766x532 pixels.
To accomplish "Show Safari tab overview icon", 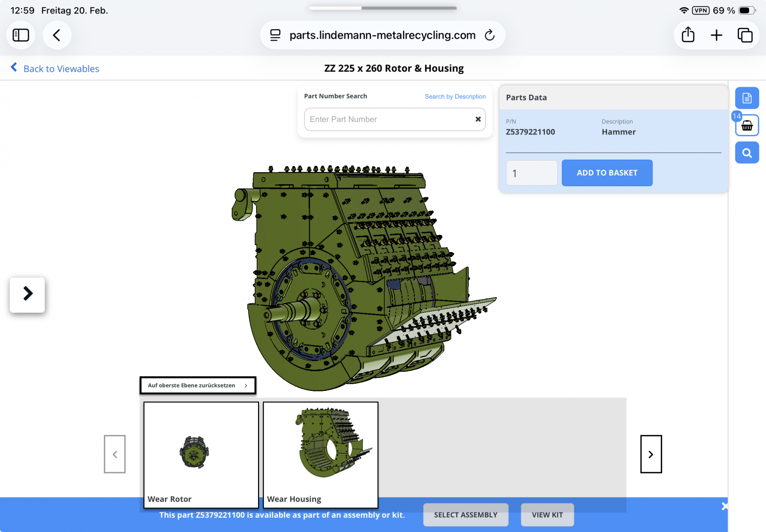I will [745, 35].
